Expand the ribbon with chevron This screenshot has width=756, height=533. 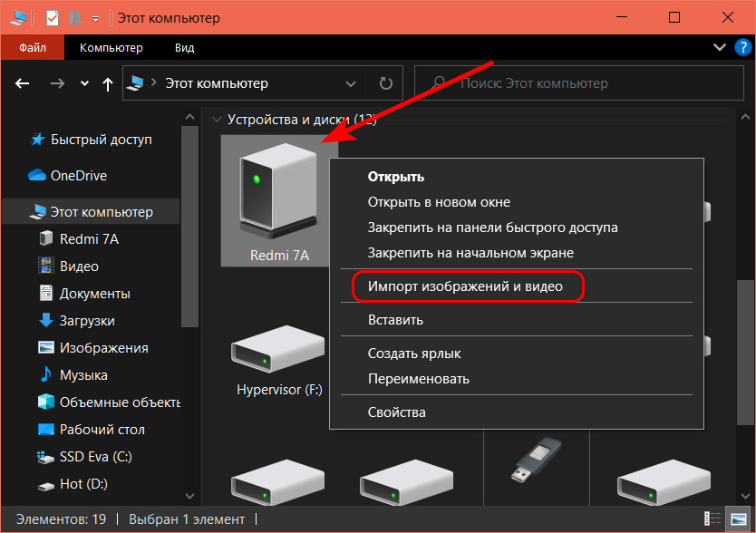pos(720,47)
